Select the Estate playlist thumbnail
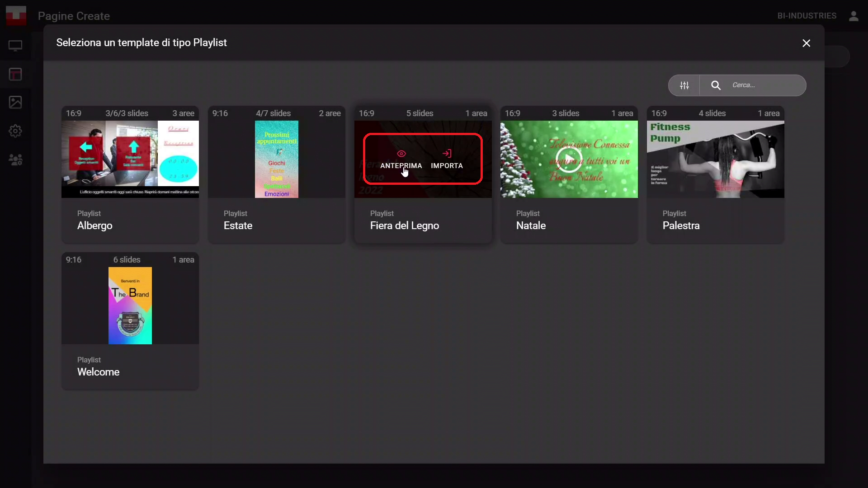 pos(276,159)
